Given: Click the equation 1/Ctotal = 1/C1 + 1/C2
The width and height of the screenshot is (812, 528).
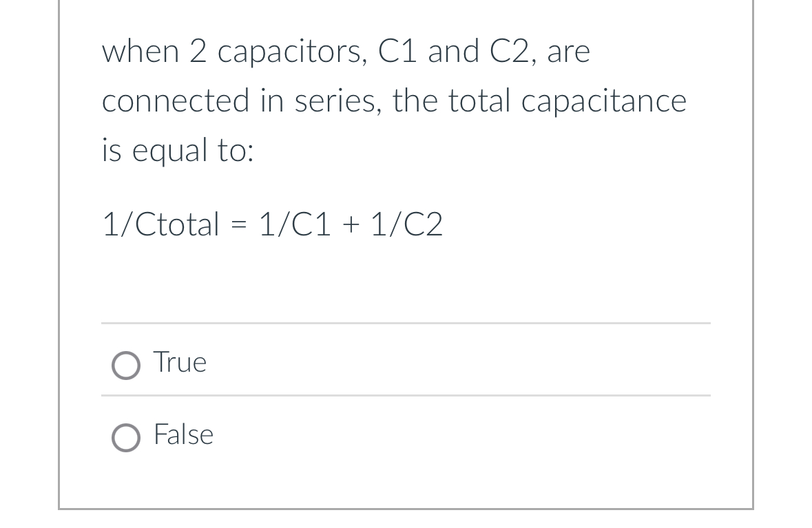Looking at the screenshot, I should point(272,223).
